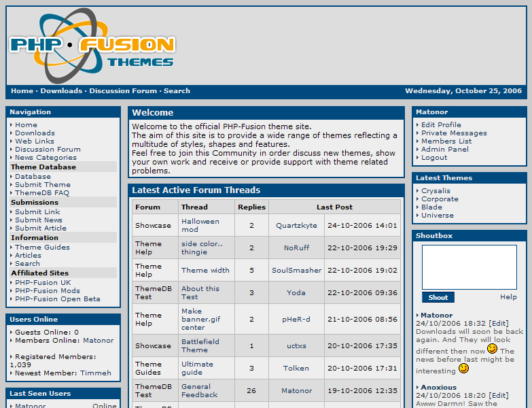Visit the PHP-Fusion Open Beta site
Viewport: 532px width, 408px height.
[x=58, y=299]
